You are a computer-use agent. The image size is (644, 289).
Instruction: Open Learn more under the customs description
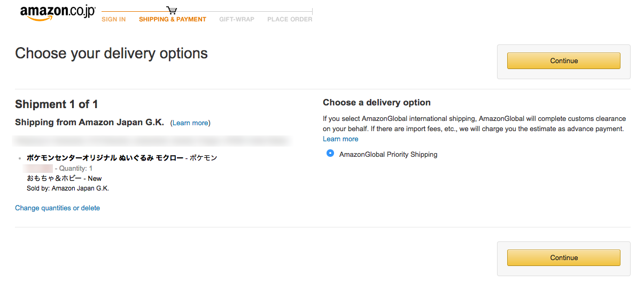(x=340, y=139)
